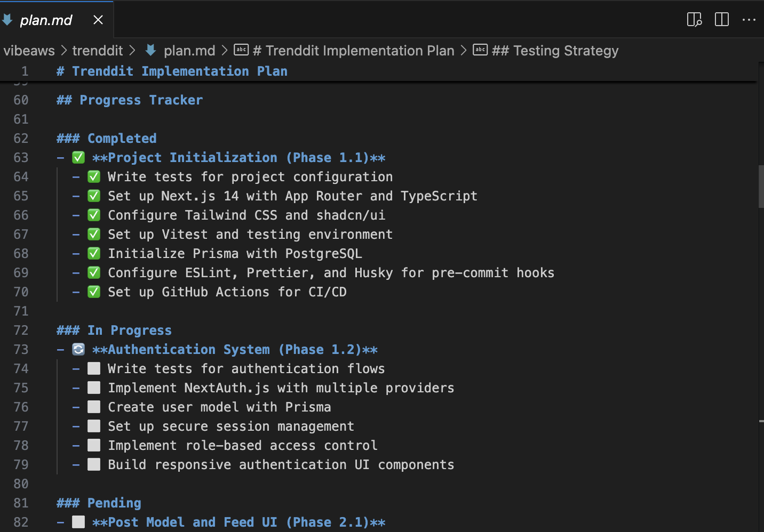Close the plan.md tab
Viewport: 764px width, 532px height.
coord(98,20)
